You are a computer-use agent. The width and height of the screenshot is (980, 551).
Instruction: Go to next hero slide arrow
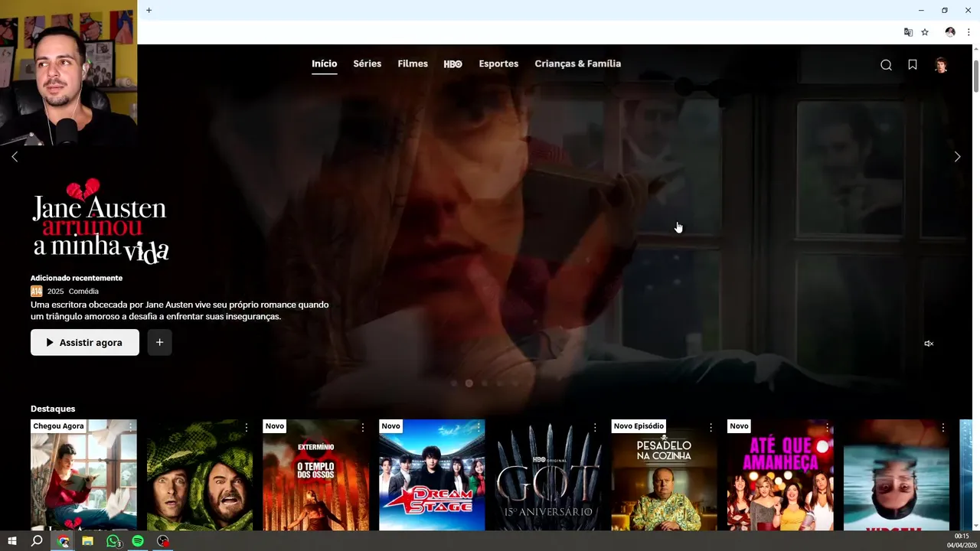point(957,157)
